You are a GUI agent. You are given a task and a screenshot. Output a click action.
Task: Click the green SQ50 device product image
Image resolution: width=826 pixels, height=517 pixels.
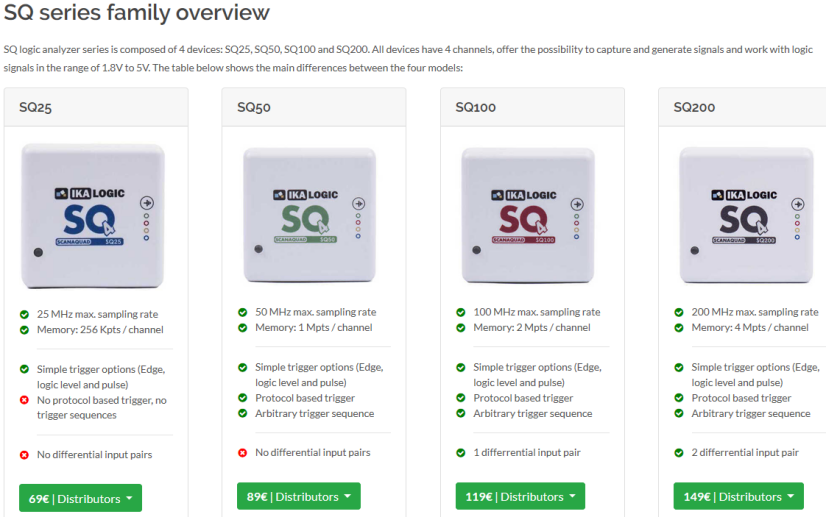point(310,215)
